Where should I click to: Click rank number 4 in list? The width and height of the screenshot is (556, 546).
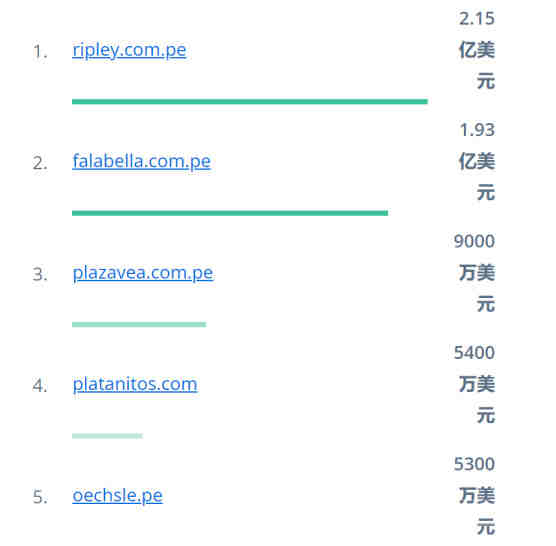coord(40,386)
